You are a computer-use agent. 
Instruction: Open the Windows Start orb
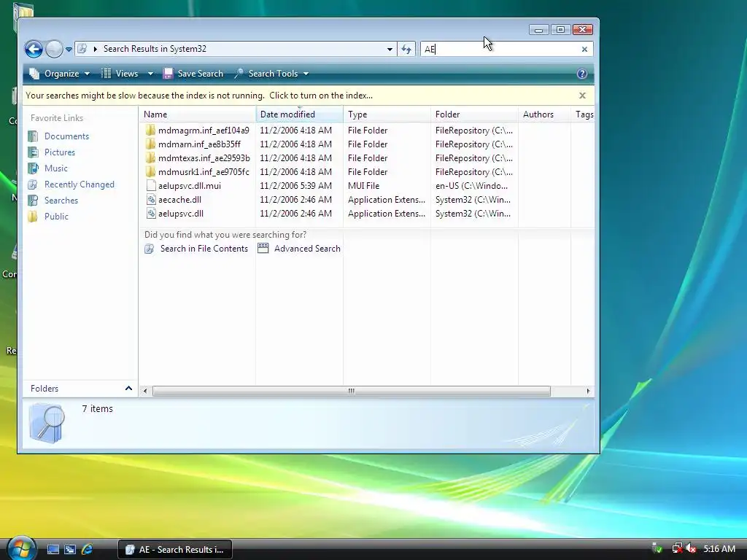tap(21, 548)
